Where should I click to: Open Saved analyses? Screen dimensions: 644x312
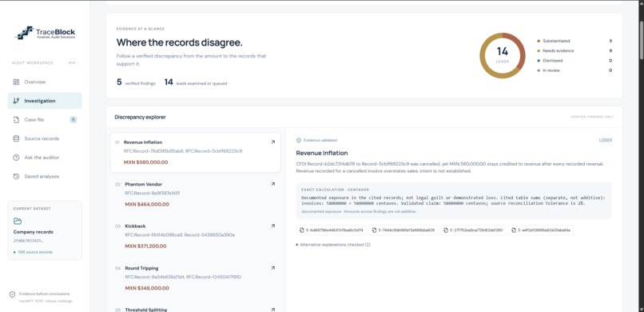click(x=45, y=176)
